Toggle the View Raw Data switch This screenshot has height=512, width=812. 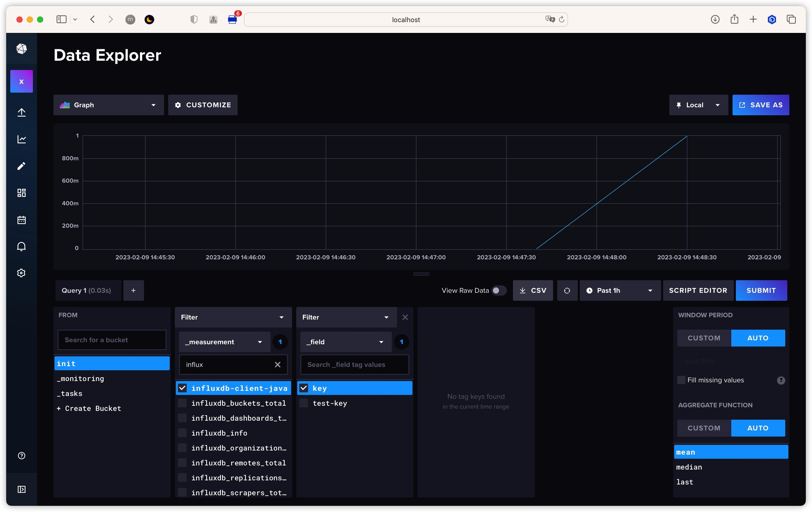[499, 290]
